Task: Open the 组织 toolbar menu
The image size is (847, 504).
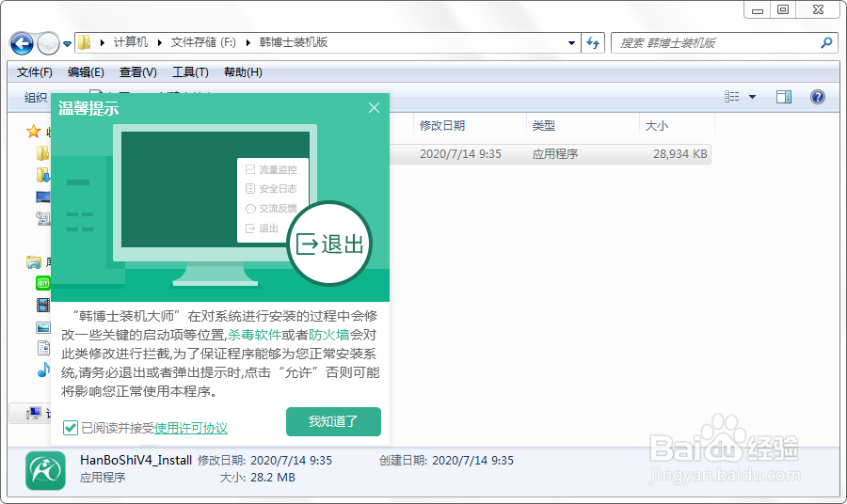Action: tap(36, 97)
